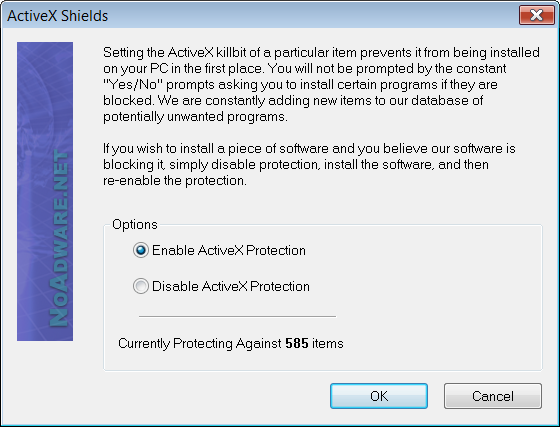Click the 'Currently Protecting Against' status text
560x427 pixels.
tap(200, 343)
